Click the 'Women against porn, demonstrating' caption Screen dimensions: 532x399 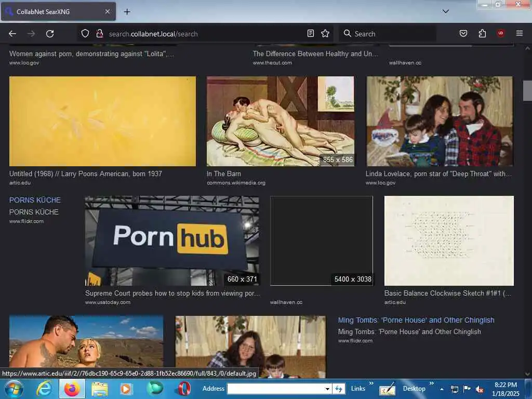coord(91,54)
